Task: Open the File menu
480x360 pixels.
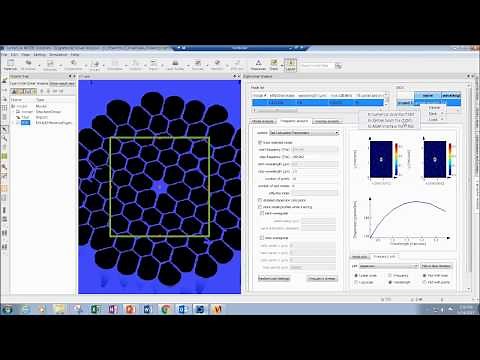Action: pyautogui.click(x=4, y=55)
